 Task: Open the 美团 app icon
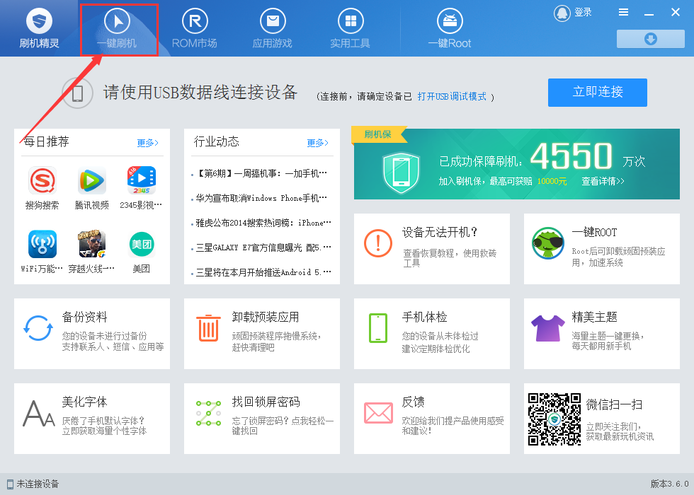(142, 244)
